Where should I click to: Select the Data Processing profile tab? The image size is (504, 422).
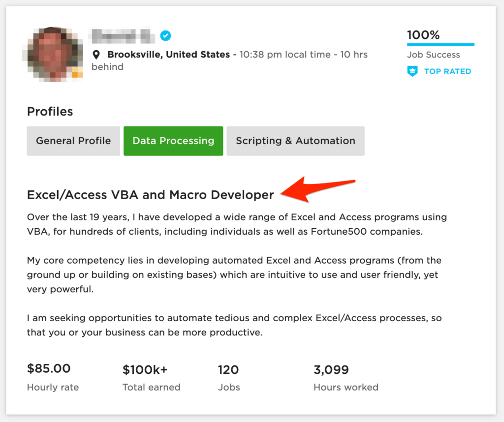pyautogui.click(x=173, y=141)
